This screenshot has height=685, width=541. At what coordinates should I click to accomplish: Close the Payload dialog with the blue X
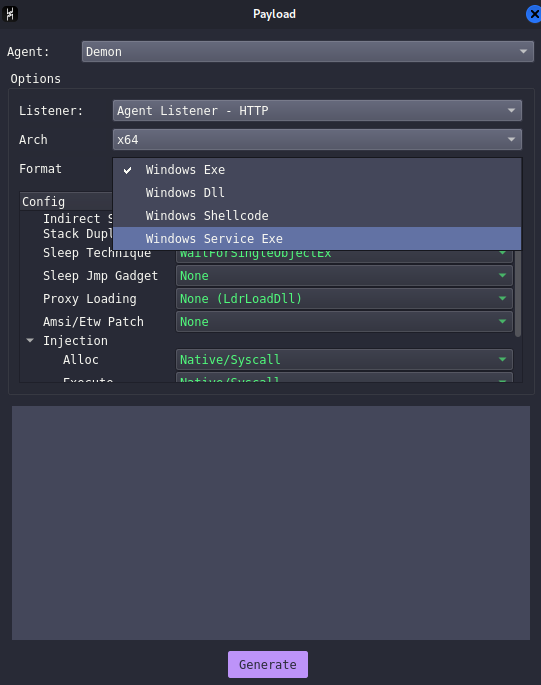pos(534,14)
